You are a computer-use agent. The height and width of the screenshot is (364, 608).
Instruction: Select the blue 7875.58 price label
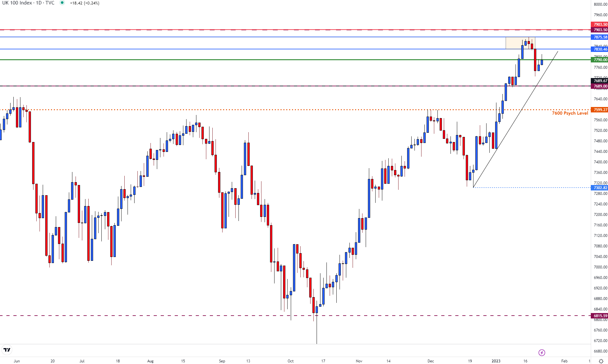click(x=599, y=37)
